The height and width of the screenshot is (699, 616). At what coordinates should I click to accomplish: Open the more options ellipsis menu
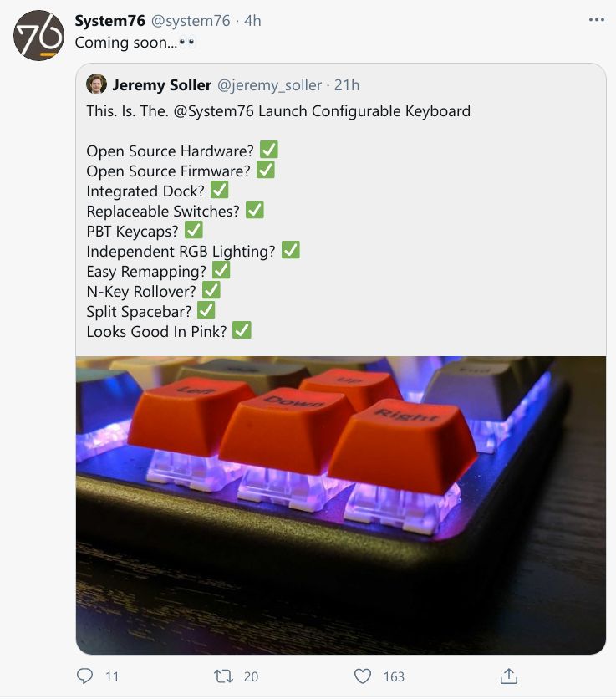coord(596,18)
